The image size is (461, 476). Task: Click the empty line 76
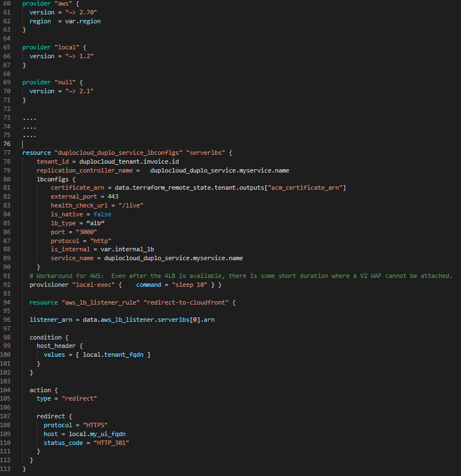[166, 144]
